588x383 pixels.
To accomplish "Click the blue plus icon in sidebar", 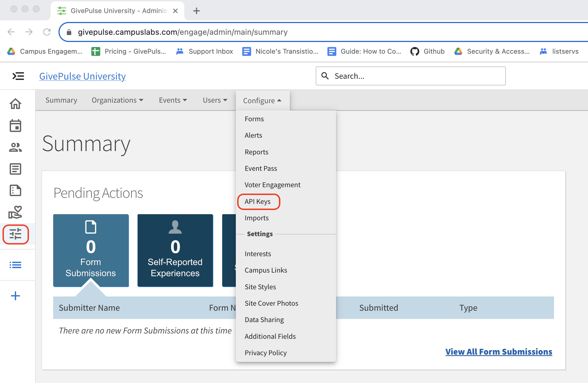I will [16, 296].
